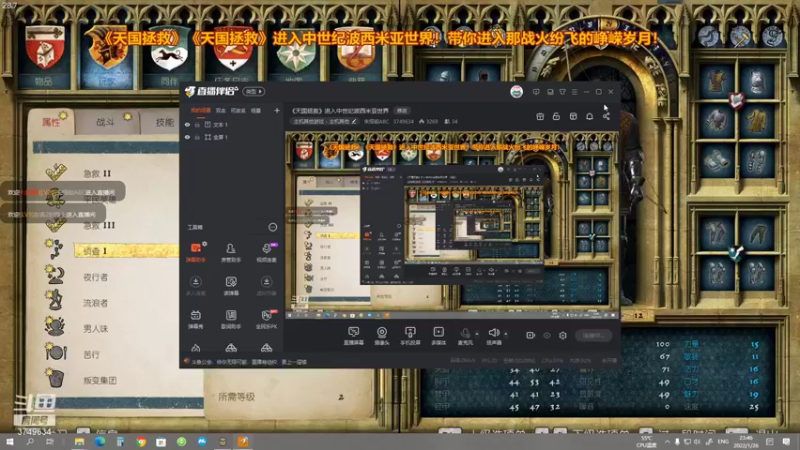Viewport: 800px width, 450px height.
Task: Lock the 文本 1 source
Action: click(197, 124)
